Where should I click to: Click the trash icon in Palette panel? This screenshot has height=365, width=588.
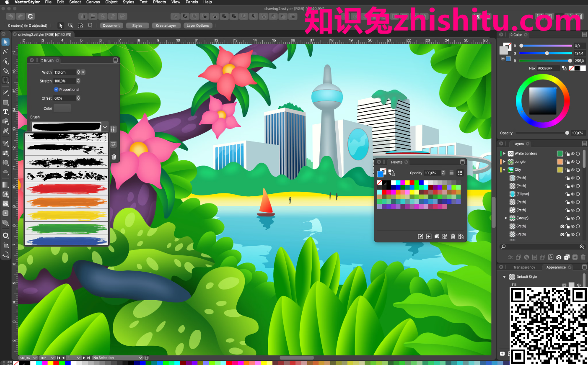tap(453, 236)
